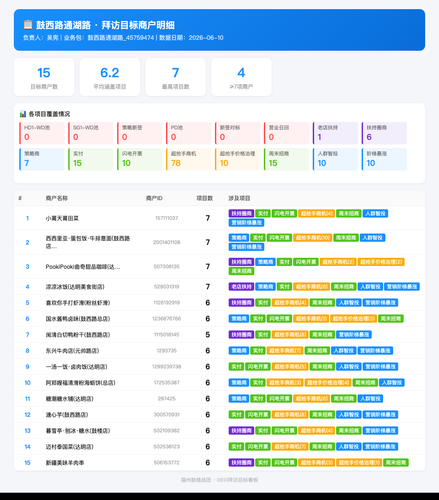Click merchant ID 502109382 in row 13

coord(167,431)
